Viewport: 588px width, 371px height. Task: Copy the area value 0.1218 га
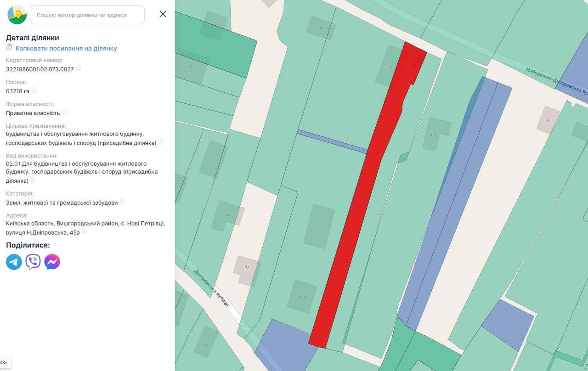tap(34, 90)
